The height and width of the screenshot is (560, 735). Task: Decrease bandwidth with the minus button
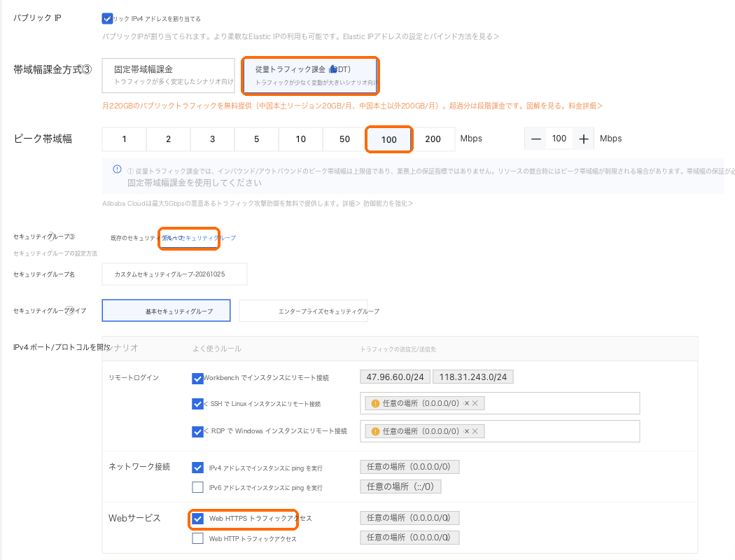coord(535,139)
